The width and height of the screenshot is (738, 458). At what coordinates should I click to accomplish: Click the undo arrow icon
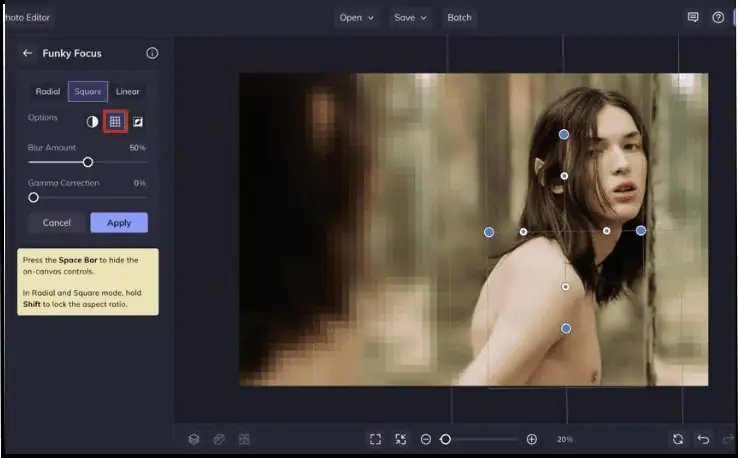703,439
